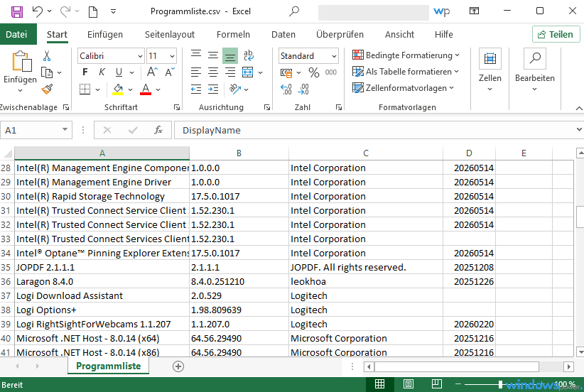Switch to the Seitenlayout tab
Screen dimensions: 584x392
[x=170, y=34]
